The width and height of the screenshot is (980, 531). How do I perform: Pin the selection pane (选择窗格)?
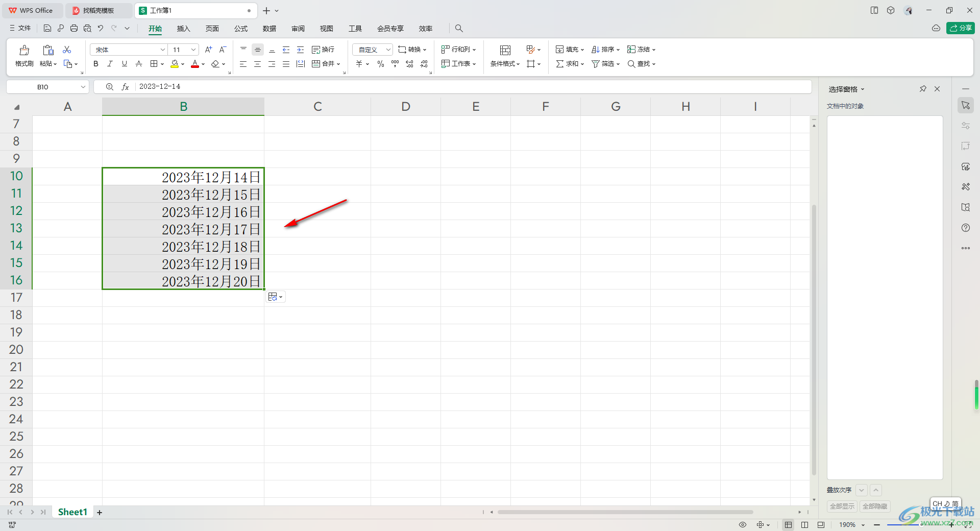pos(923,89)
